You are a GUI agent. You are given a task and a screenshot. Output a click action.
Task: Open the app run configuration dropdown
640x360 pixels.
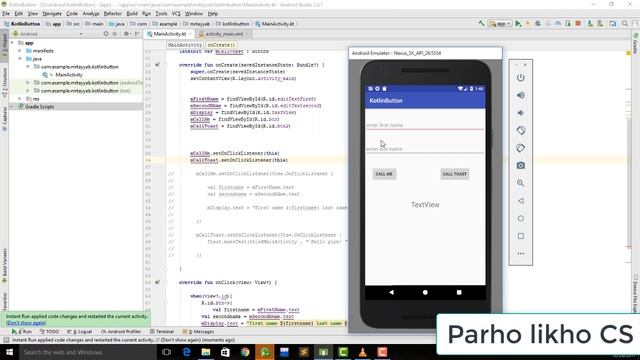tap(500, 24)
